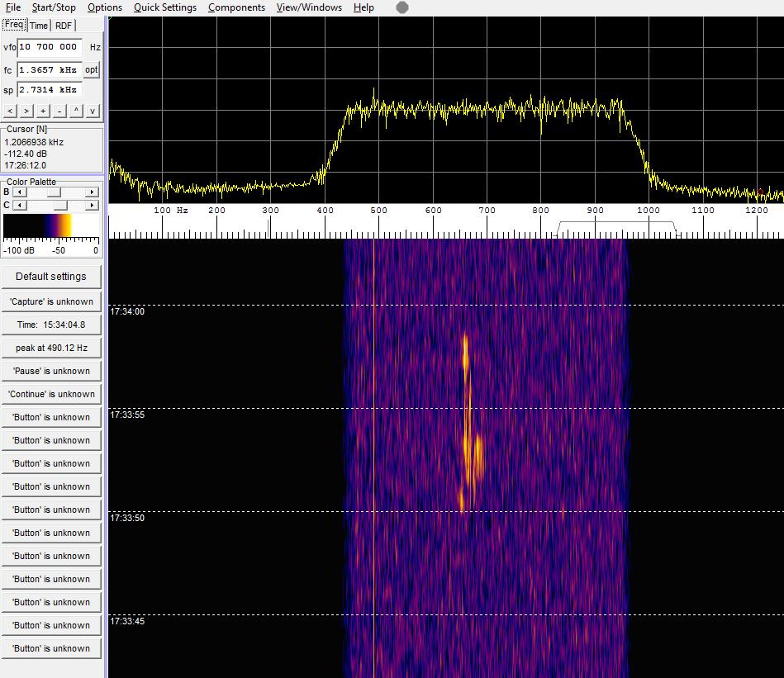This screenshot has height=678, width=784.
Task: Open the Options menu
Action: pos(104,7)
